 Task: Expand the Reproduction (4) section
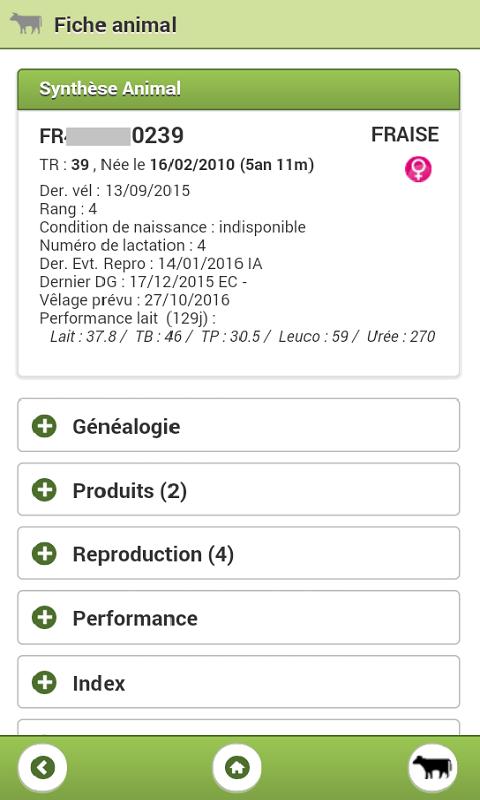239,553
